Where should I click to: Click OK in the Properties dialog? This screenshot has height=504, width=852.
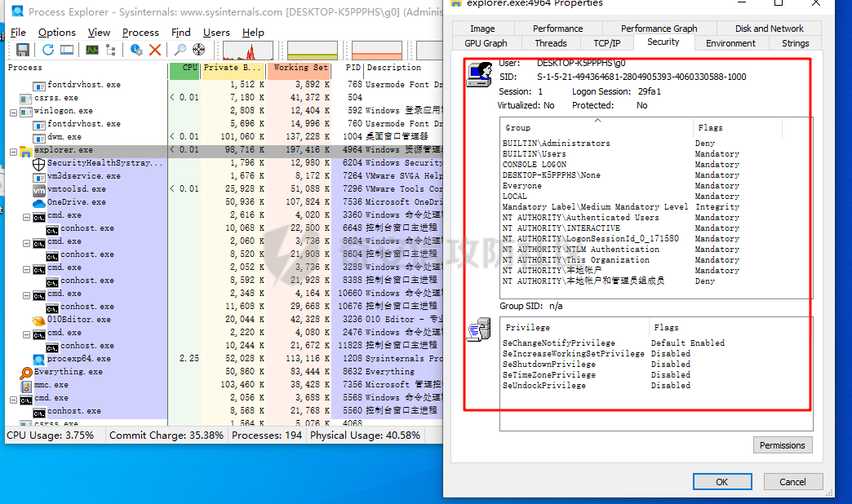tap(722, 482)
